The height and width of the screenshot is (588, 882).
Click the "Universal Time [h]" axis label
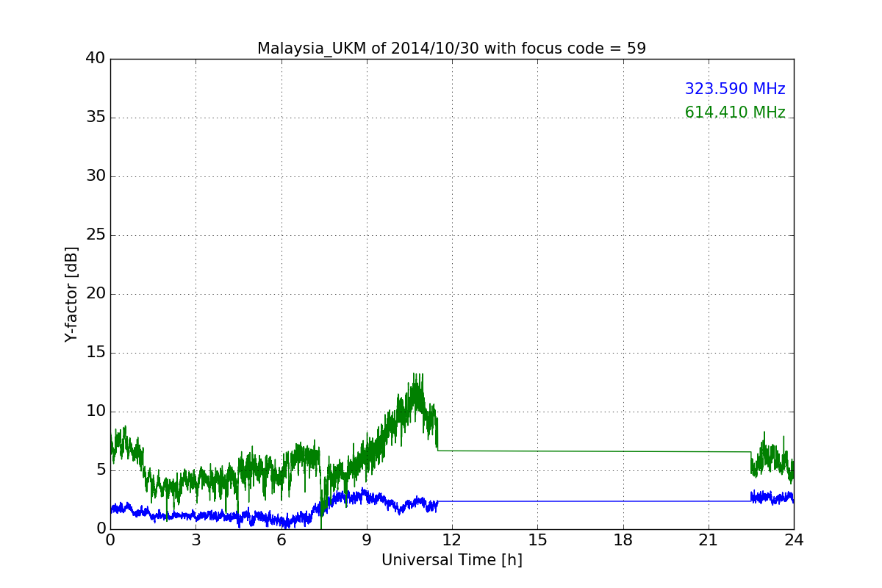click(x=451, y=560)
